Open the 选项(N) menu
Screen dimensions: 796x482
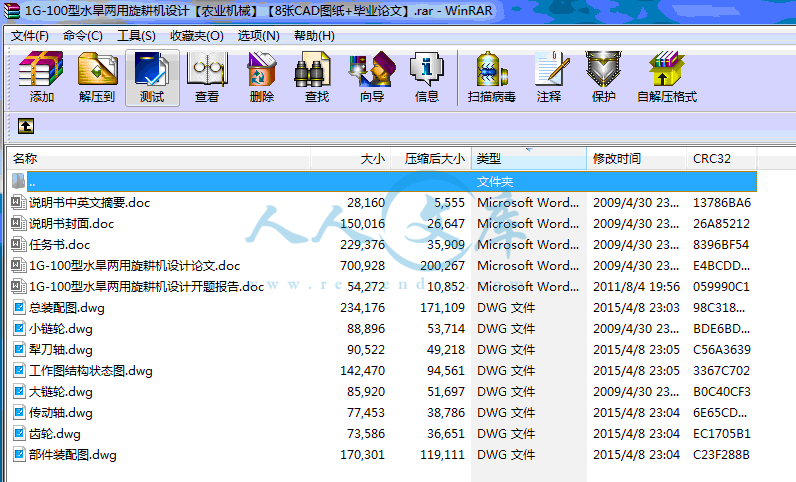(258, 36)
